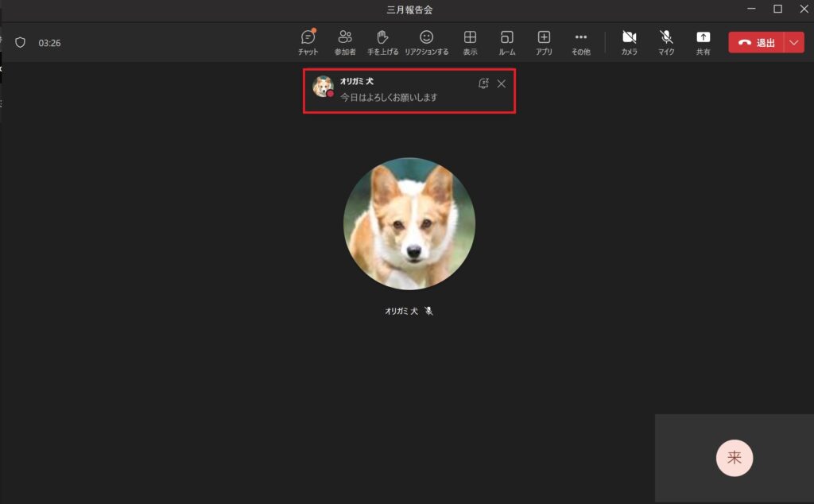Select the corgi participant avatar
The height and width of the screenshot is (504, 814).
[409, 223]
